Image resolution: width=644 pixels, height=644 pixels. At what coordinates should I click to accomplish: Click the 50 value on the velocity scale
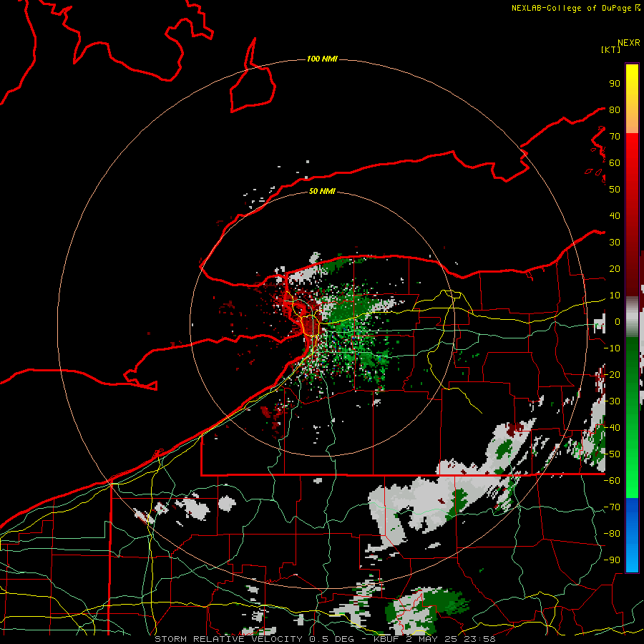click(x=615, y=190)
